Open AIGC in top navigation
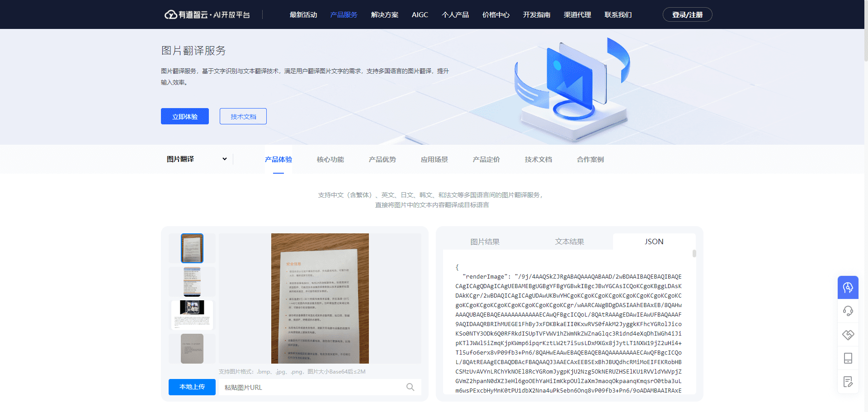The width and height of the screenshot is (868, 412). click(x=420, y=15)
